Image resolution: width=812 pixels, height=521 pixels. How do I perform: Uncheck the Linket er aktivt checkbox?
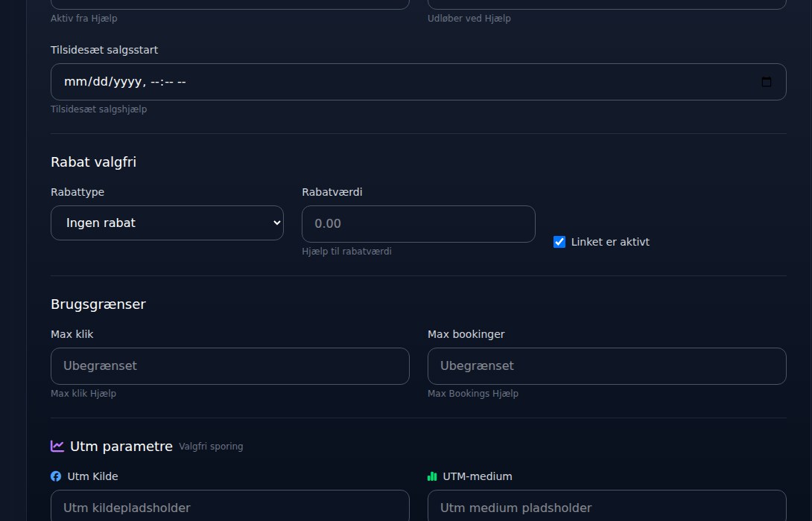(559, 242)
